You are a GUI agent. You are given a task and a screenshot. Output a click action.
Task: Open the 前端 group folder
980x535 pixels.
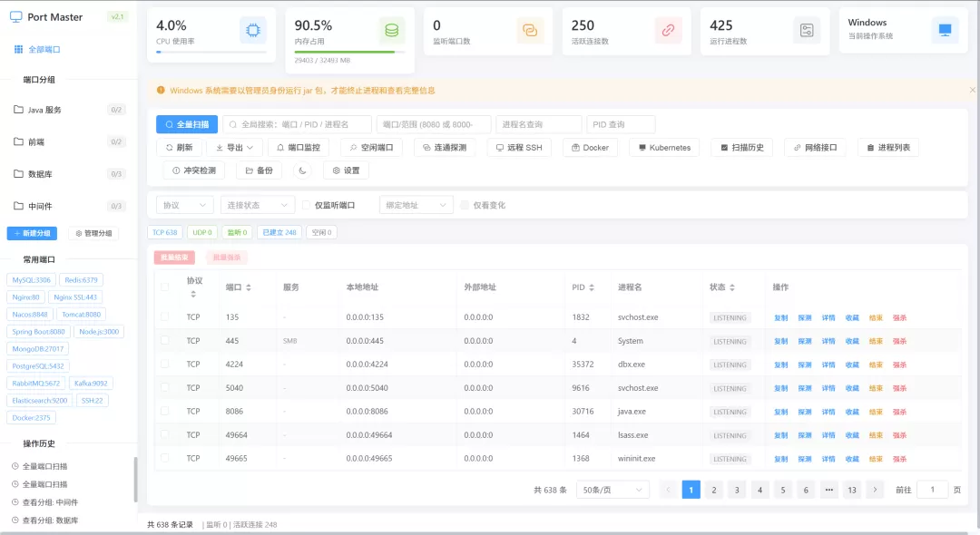point(69,141)
